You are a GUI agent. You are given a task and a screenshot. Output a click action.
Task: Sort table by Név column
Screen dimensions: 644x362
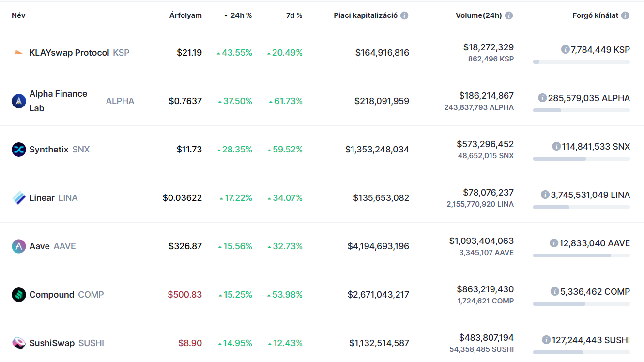(18, 15)
